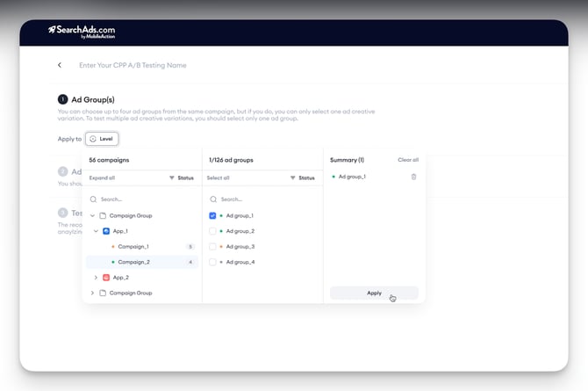
Task: Click the search magnifier icon in the campaigns column
Action: (94, 199)
